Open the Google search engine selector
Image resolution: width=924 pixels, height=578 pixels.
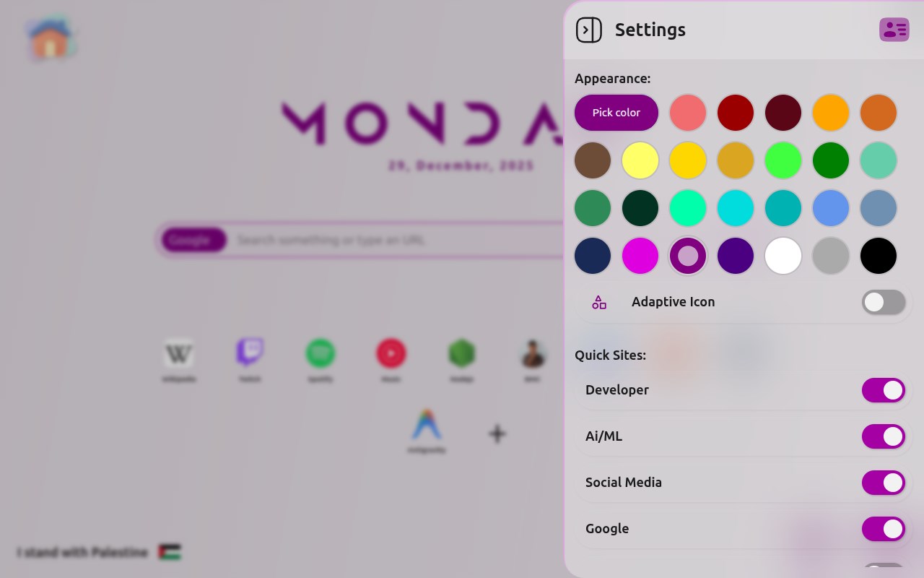click(193, 240)
